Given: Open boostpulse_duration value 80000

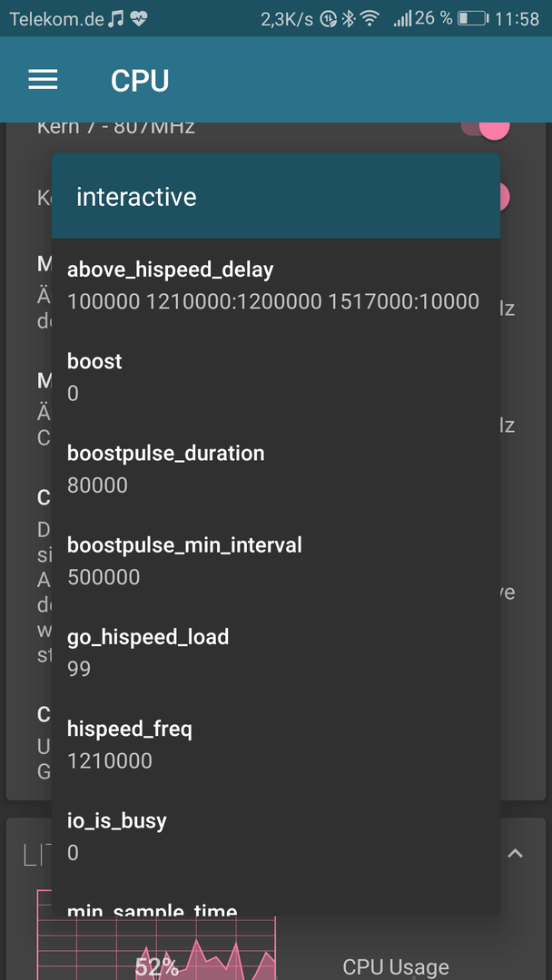Looking at the screenshot, I should (276, 469).
